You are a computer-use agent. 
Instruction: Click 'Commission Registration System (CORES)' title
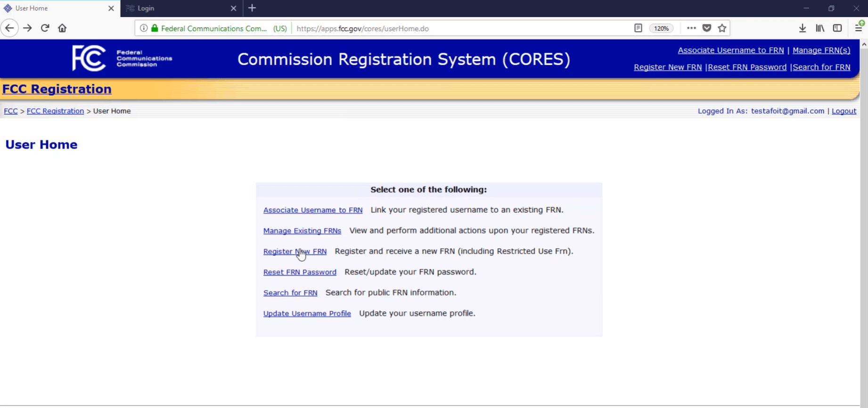click(404, 59)
